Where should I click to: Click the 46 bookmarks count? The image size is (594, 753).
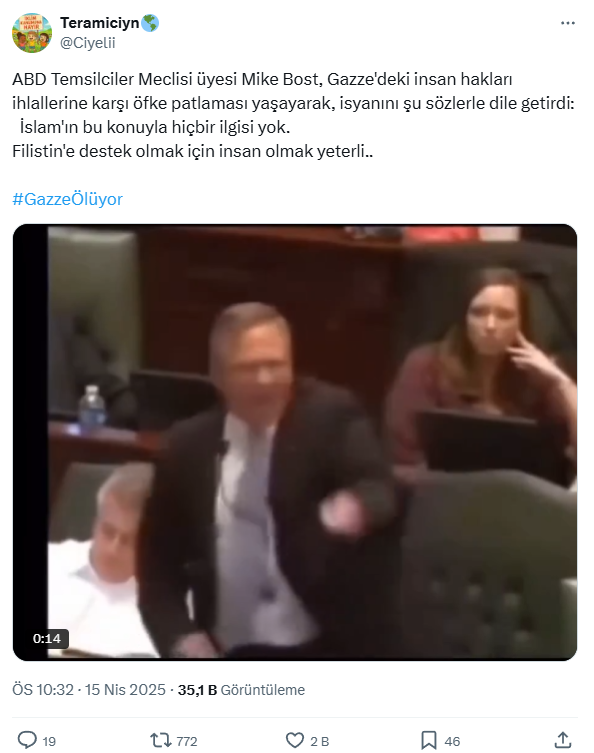[452, 741]
